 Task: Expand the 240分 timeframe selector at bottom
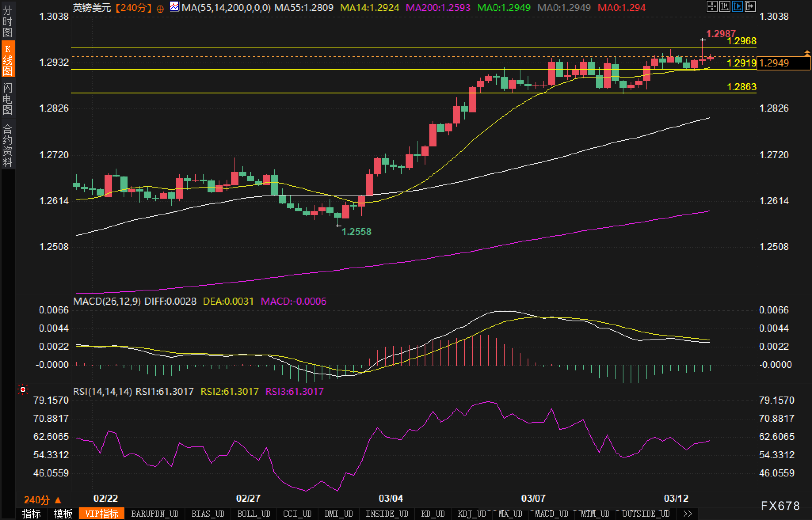(x=42, y=500)
